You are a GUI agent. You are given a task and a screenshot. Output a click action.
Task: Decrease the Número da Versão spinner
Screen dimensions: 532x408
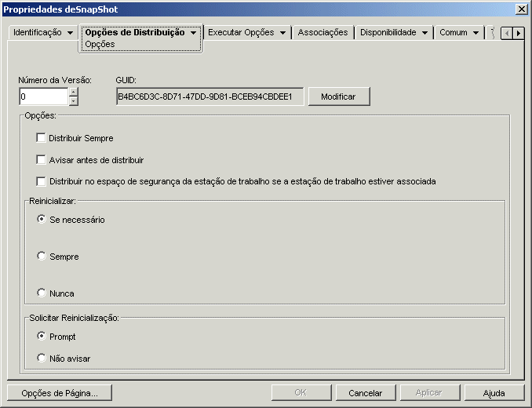pyautogui.click(x=74, y=101)
